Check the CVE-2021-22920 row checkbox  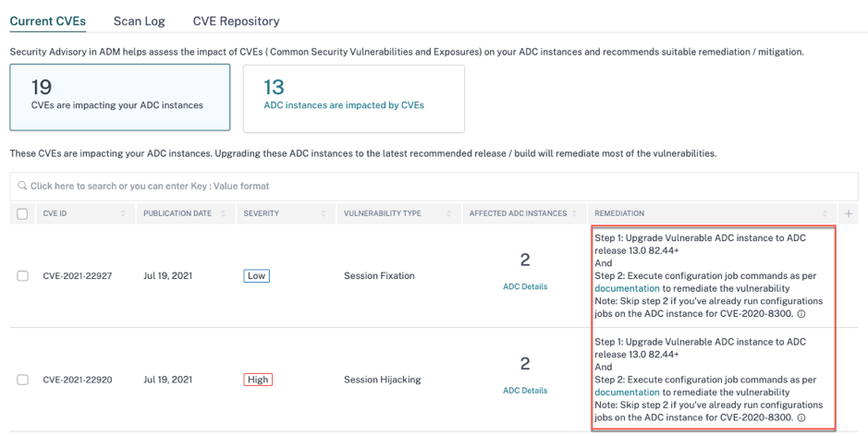point(22,380)
